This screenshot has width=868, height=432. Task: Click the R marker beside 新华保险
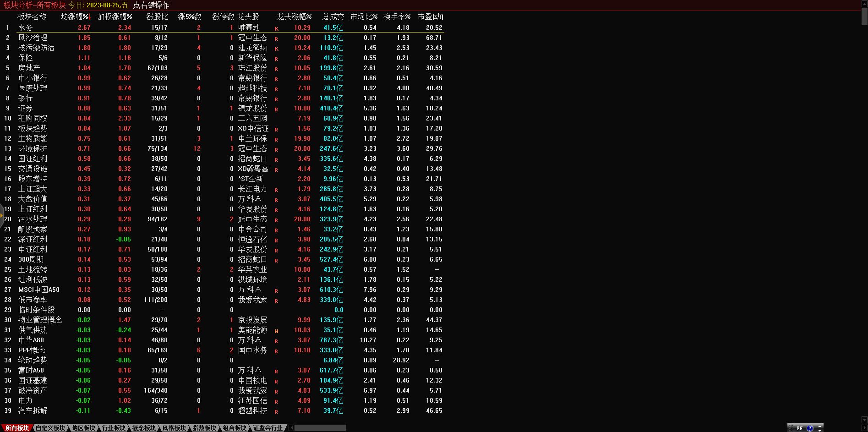coord(276,59)
